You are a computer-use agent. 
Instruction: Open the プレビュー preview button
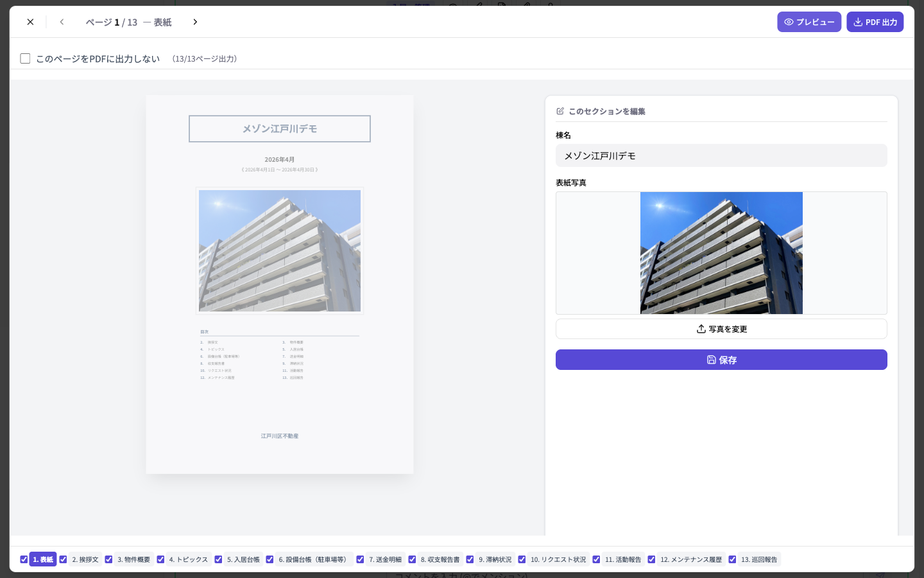pyautogui.click(x=809, y=22)
